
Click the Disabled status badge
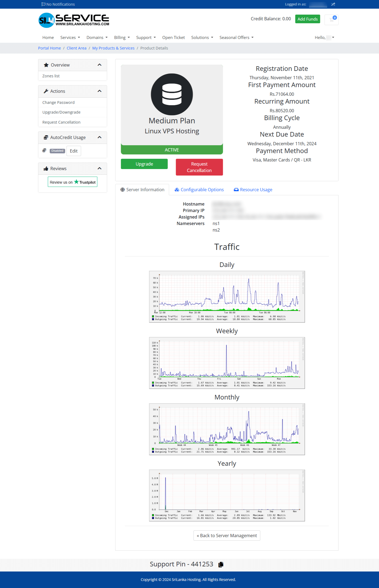57,151
